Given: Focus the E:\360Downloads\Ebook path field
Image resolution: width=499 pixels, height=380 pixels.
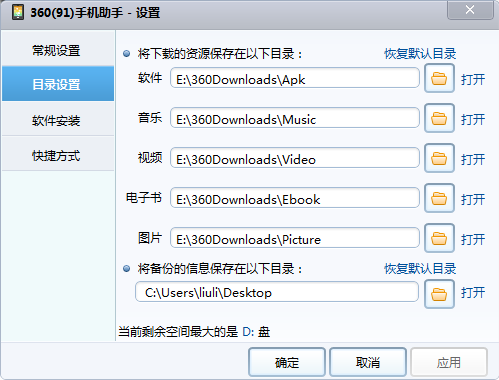Looking at the screenshot, I should pyautogui.click(x=295, y=198).
